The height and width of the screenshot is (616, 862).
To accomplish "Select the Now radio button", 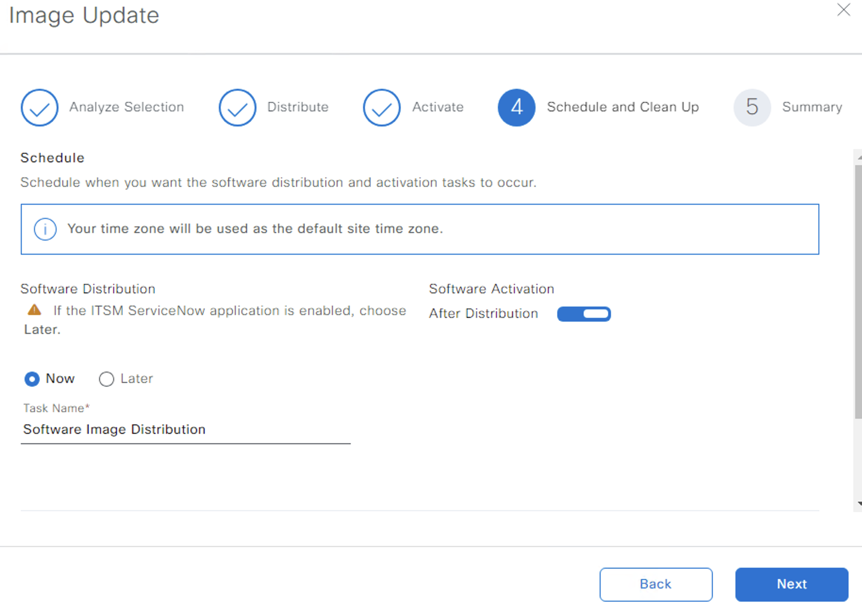I will click(x=32, y=379).
